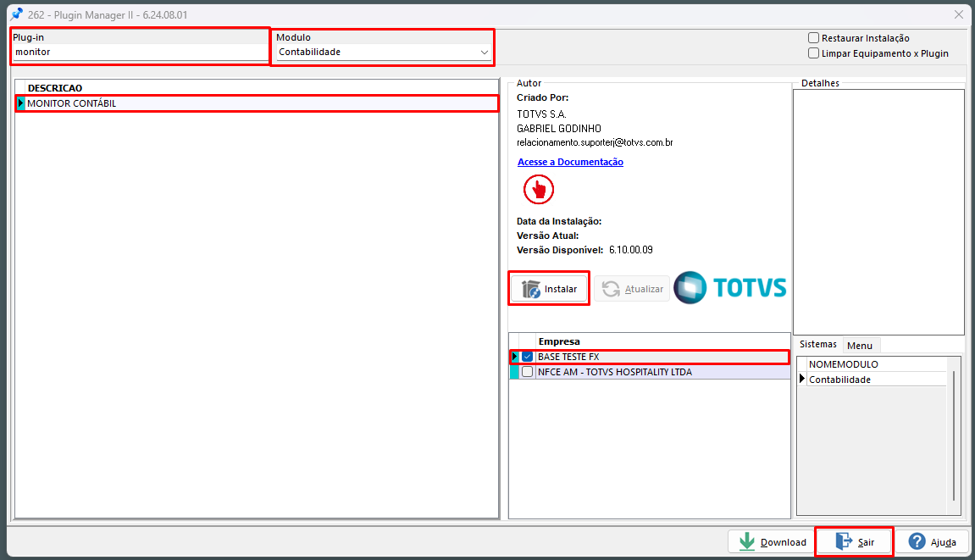Select the MONITOR CONTÁBIL row

point(257,103)
